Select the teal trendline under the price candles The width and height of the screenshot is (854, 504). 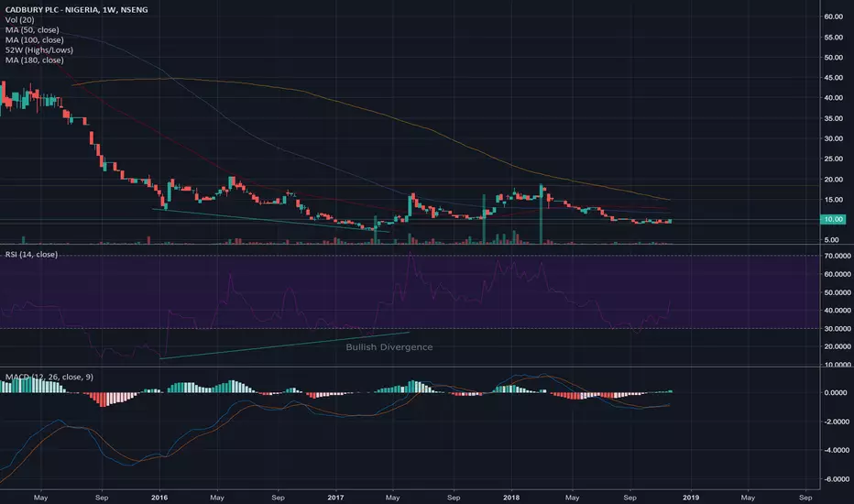(x=270, y=221)
